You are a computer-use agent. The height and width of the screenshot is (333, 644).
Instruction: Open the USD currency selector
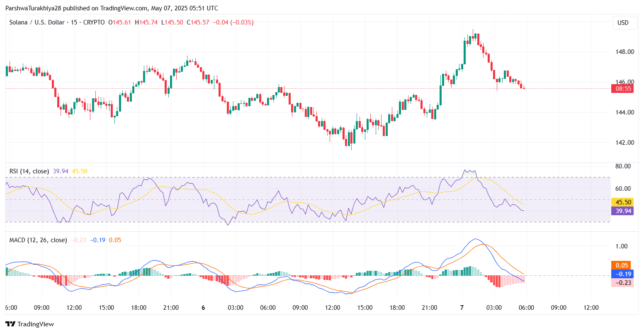point(623,23)
